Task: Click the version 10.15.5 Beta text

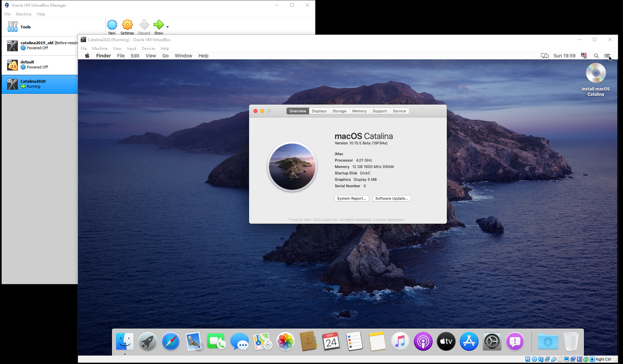Action: (x=361, y=143)
